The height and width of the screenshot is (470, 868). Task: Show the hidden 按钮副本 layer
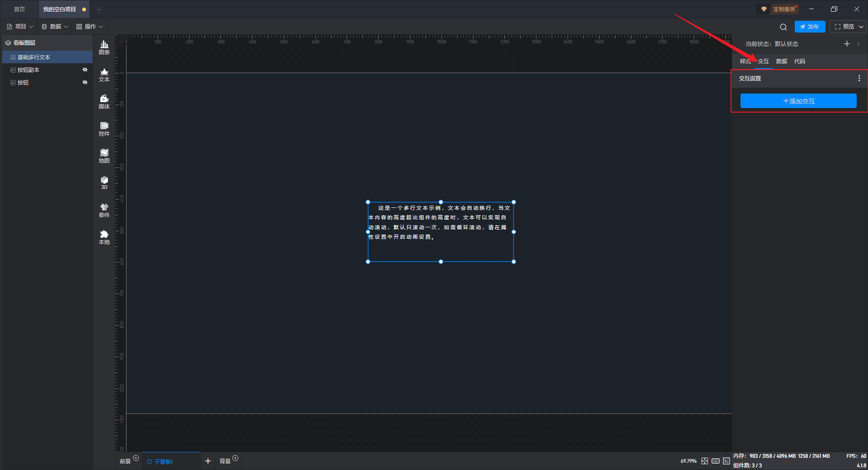pos(85,70)
